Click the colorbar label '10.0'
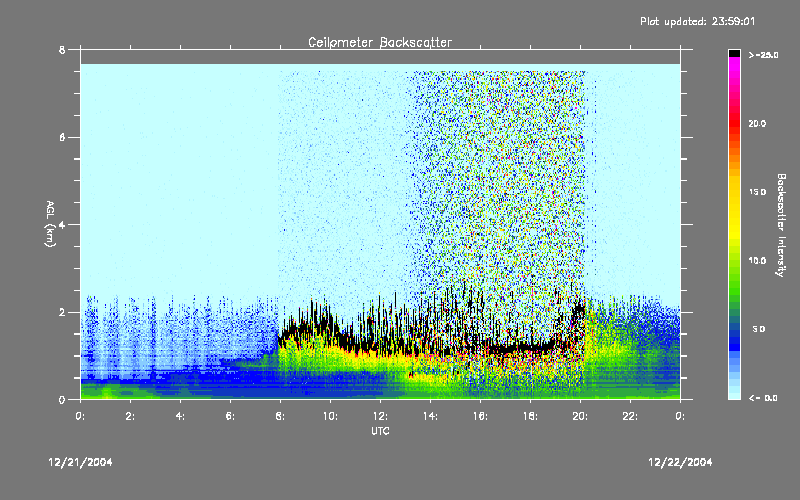Image resolution: width=800 pixels, height=500 pixels. [757, 261]
